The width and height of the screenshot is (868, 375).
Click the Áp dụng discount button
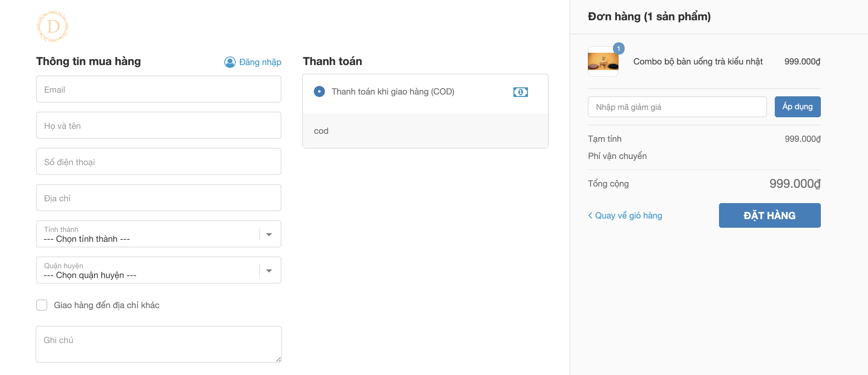[797, 107]
